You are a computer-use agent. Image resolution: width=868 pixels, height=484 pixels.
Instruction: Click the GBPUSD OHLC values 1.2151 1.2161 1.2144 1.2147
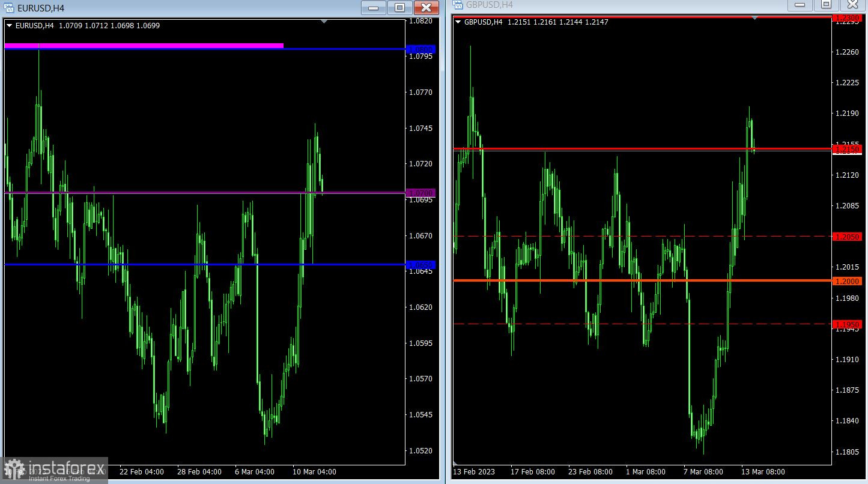pos(558,22)
